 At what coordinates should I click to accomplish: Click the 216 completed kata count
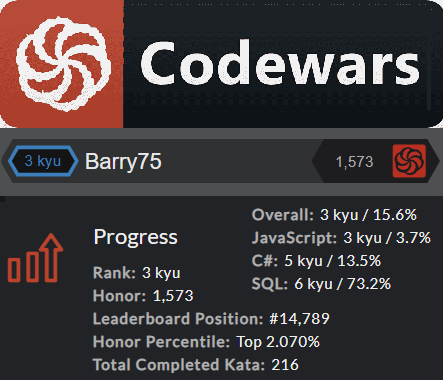[x=285, y=365]
